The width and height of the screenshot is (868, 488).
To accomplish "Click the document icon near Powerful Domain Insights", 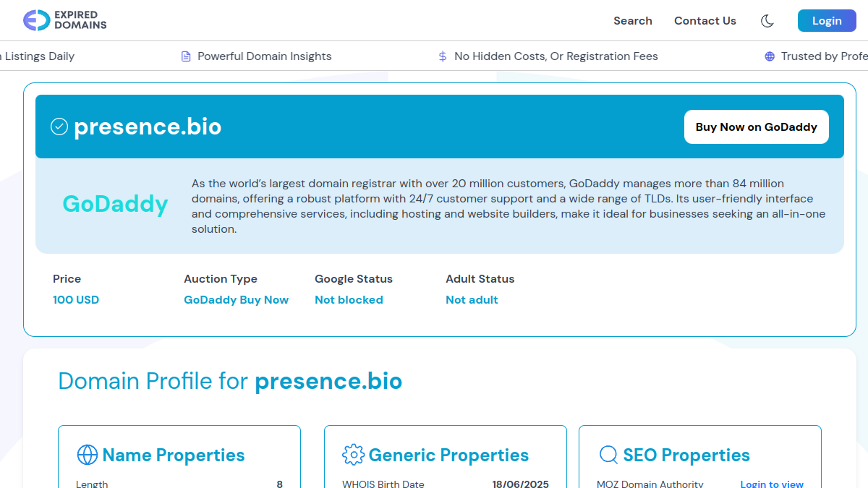I will (186, 56).
